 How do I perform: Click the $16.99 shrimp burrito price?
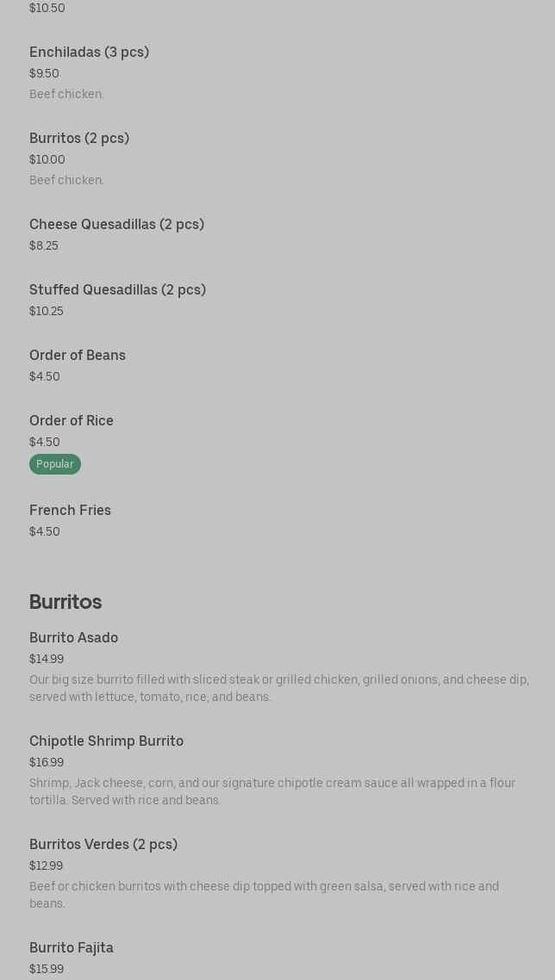coord(47,762)
